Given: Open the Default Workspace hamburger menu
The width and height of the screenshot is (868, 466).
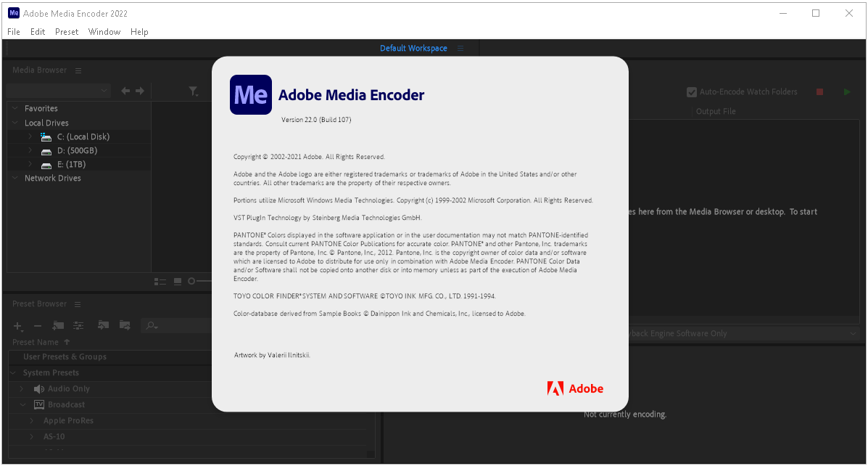Looking at the screenshot, I should click(460, 48).
